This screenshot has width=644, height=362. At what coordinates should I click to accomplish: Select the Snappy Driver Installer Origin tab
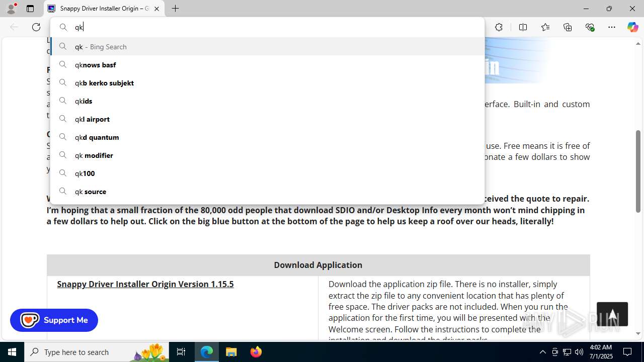tap(104, 9)
